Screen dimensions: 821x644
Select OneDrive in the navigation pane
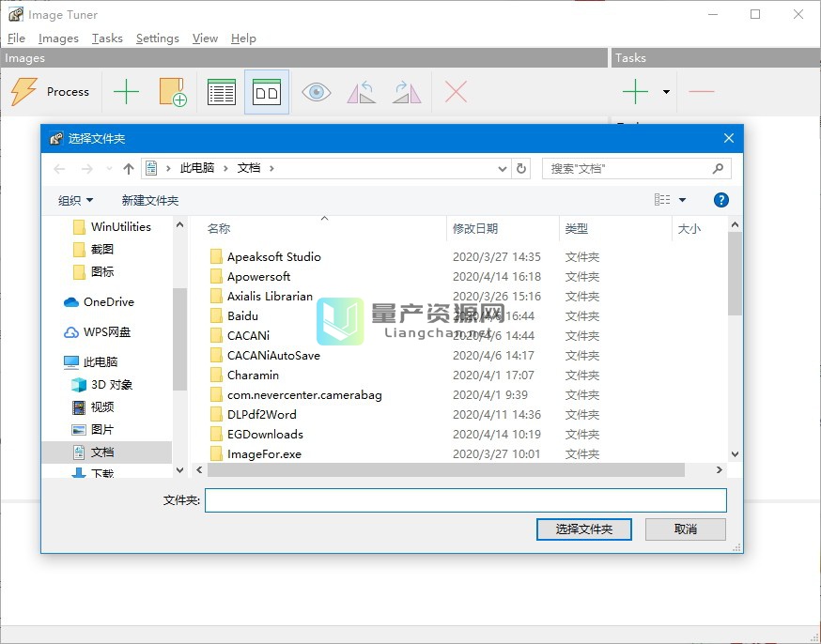[99, 302]
